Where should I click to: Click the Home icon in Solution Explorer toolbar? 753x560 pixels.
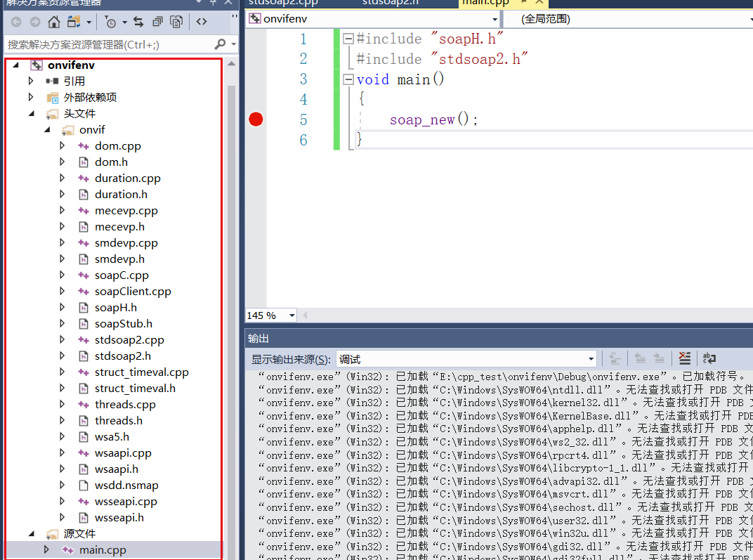pyautogui.click(x=53, y=22)
